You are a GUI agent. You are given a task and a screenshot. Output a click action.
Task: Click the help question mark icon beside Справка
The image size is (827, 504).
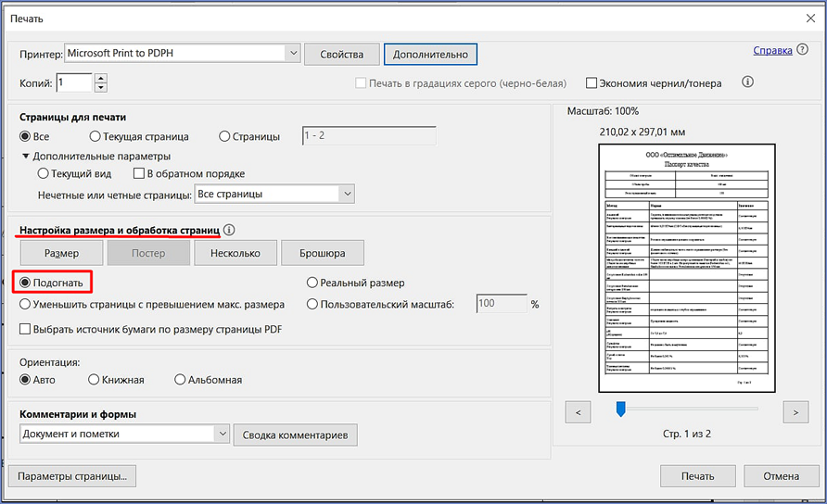pyautogui.click(x=802, y=49)
